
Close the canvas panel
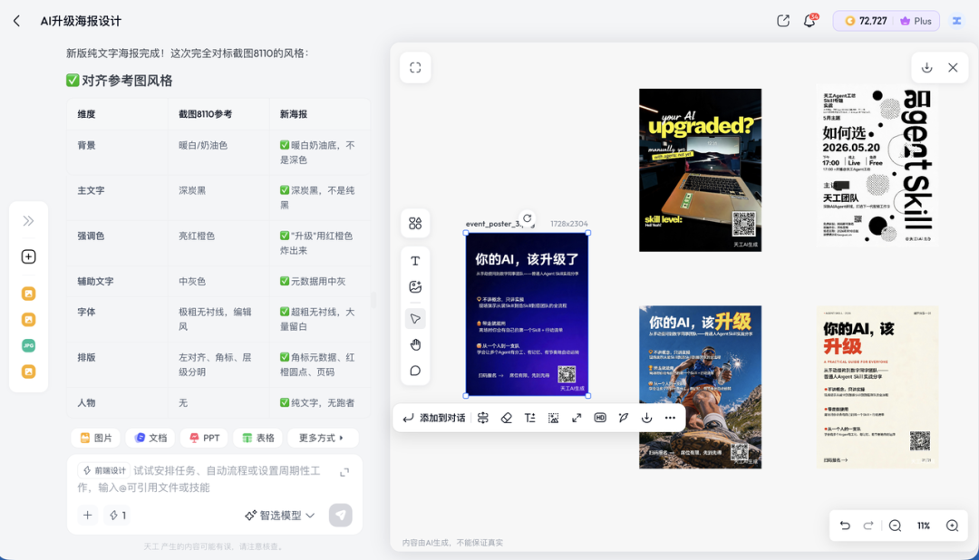pos(953,67)
